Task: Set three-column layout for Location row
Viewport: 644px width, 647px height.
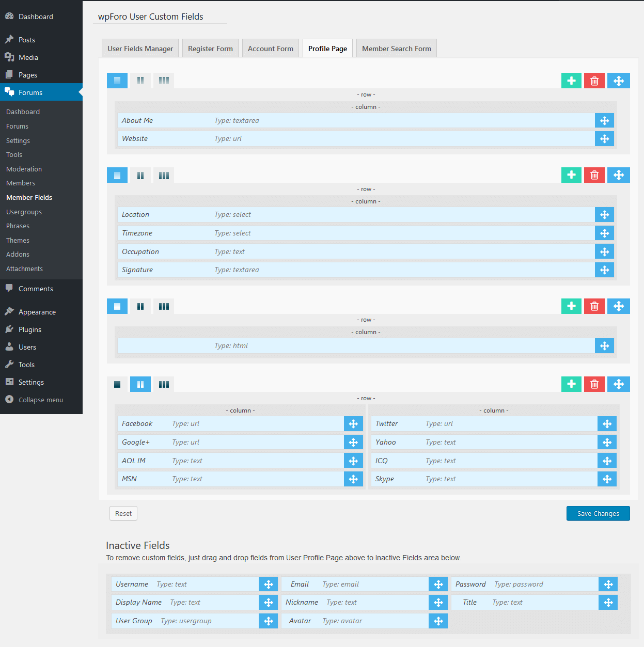Action: click(164, 175)
